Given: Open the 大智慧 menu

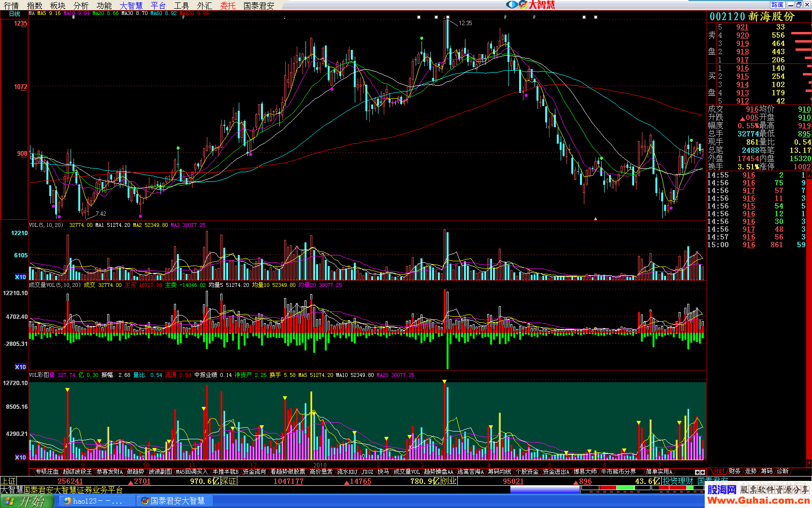Looking at the screenshot, I should click(x=131, y=6).
